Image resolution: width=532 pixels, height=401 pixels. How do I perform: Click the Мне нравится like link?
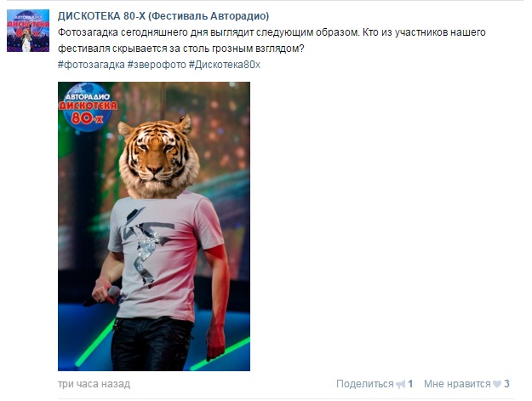(x=457, y=384)
